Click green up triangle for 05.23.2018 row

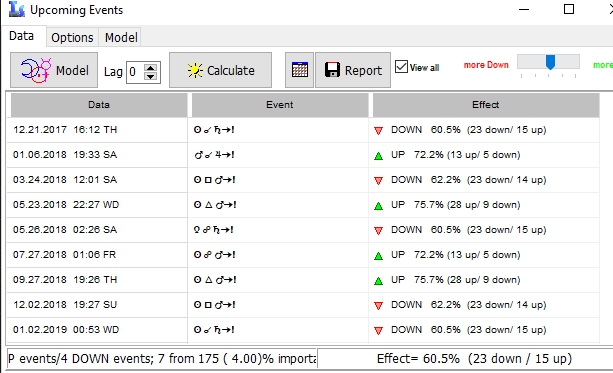(378, 206)
